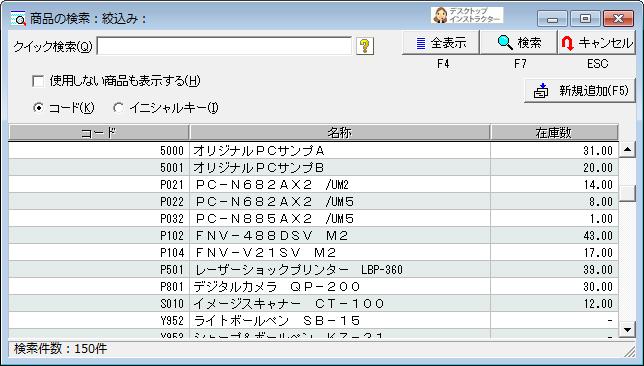Cancel with the キャンセル button
The width and height of the screenshot is (644, 366).
[596, 43]
